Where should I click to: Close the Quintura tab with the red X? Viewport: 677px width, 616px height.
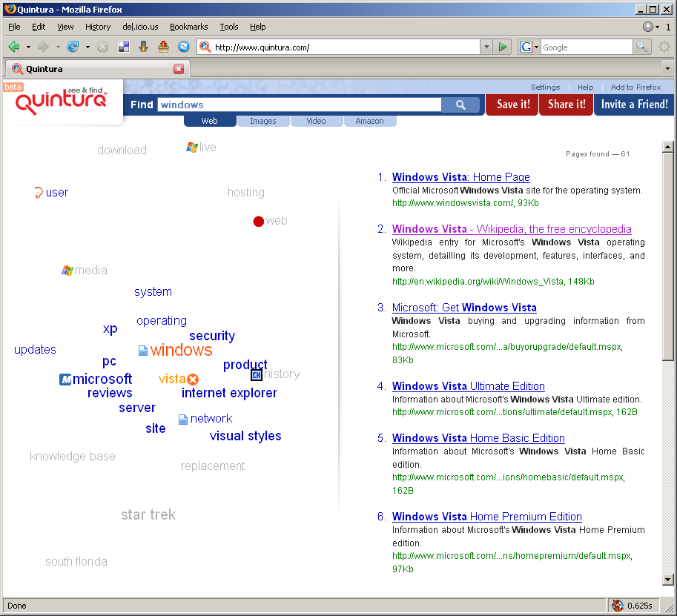(x=179, y=69)
